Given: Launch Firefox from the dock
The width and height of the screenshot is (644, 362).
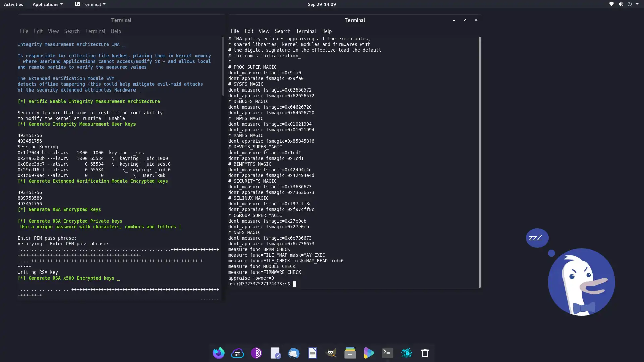Looking at the screenshot, I should [218, 353].
